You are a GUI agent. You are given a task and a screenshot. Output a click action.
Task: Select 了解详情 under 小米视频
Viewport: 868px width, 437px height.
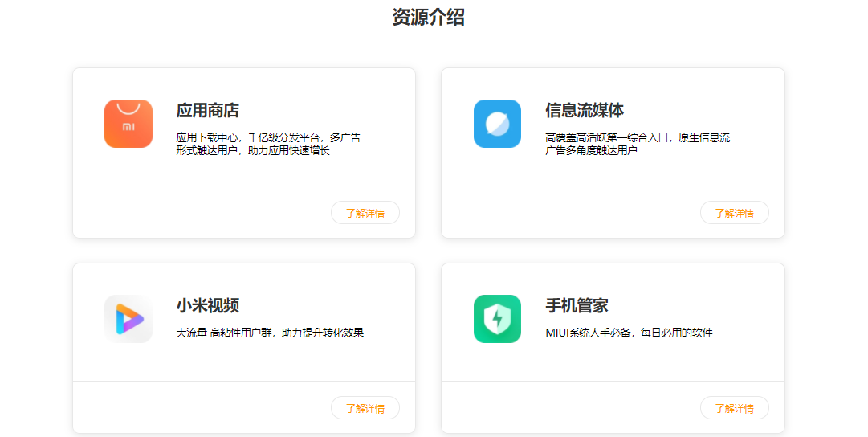point(365,408)
